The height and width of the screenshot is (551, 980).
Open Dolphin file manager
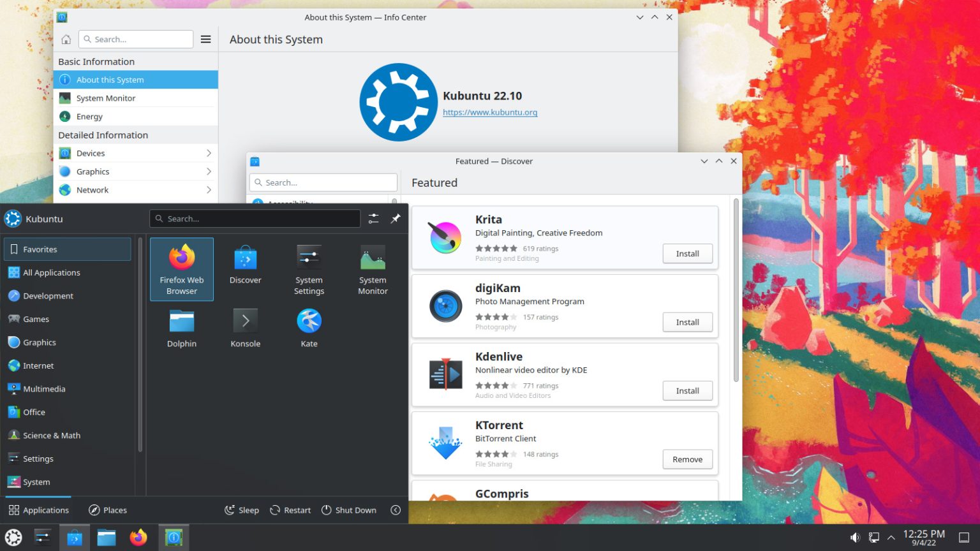pyautogui.click(x=181, y=327)
